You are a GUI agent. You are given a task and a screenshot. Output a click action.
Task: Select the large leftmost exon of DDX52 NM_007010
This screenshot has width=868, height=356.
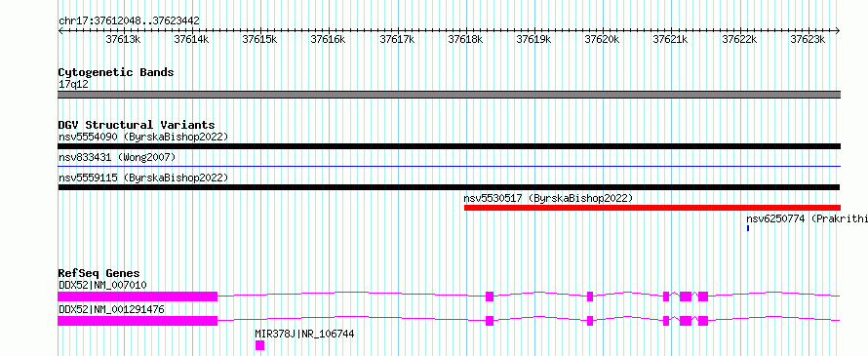(138, 297)
